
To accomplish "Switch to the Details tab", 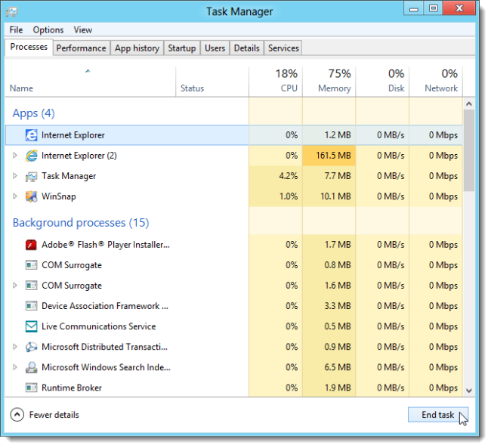I will click(247, 48).
